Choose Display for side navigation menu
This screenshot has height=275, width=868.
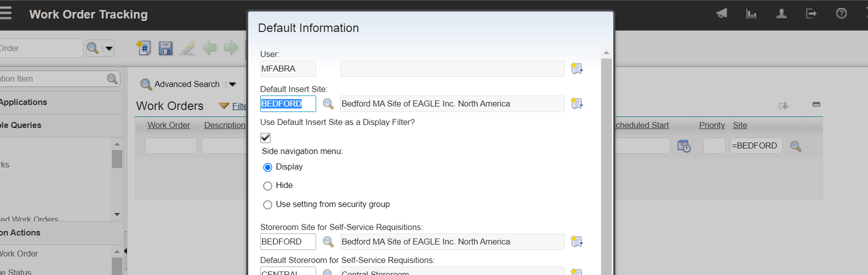tap(268, 167)
